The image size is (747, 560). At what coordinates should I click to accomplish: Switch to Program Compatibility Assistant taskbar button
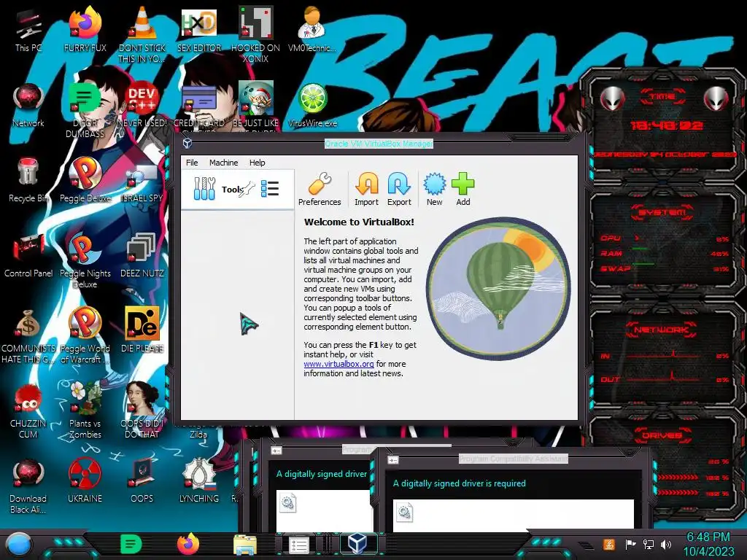(299, 545)
